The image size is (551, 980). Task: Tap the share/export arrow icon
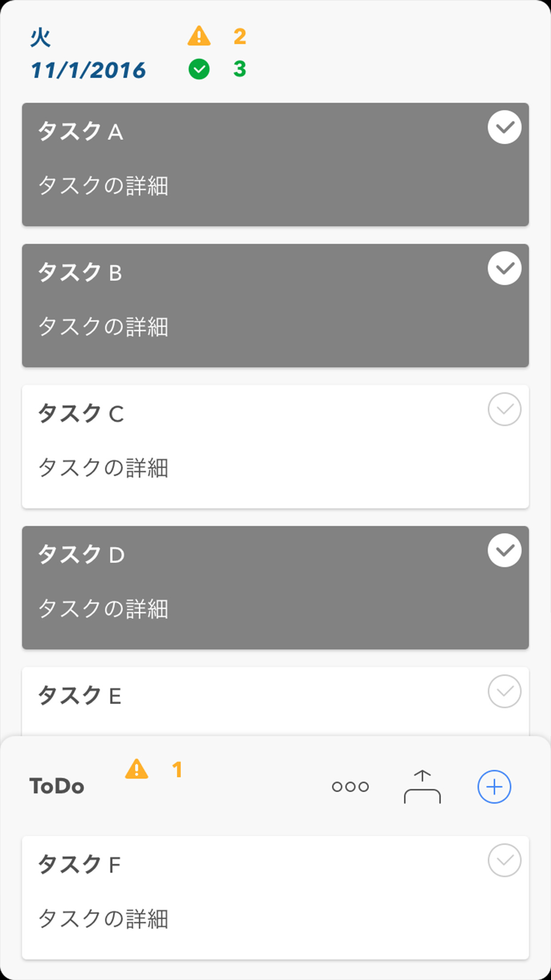tap(422, 786)
